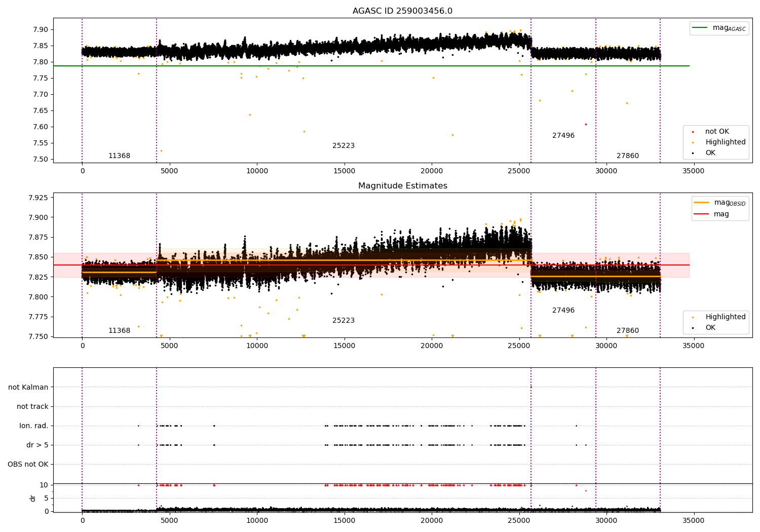Click the 7.850 y-axis tick in middle plot

pos(38,257)
